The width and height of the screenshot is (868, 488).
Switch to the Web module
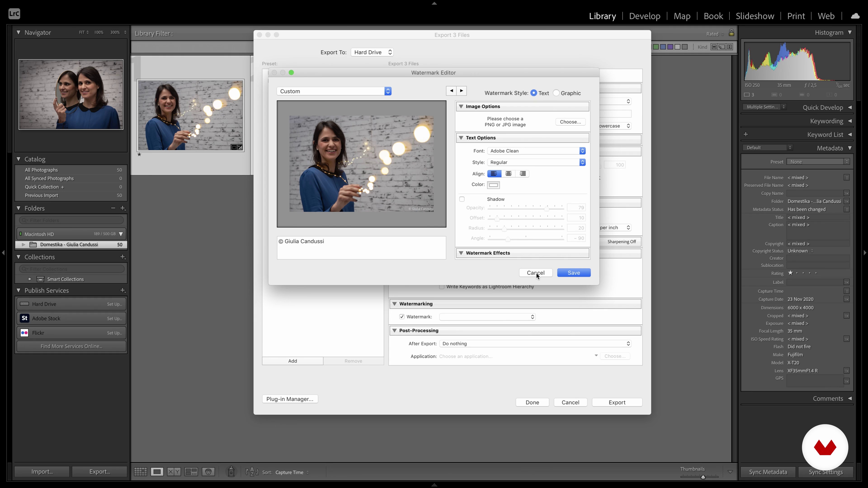pyautogui.click(x=826, y=16)
